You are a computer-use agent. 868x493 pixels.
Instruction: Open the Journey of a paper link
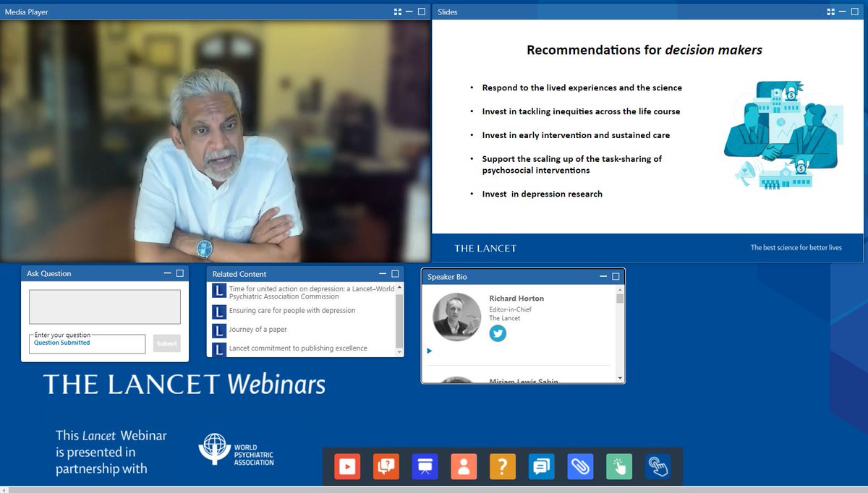point(258,330)
